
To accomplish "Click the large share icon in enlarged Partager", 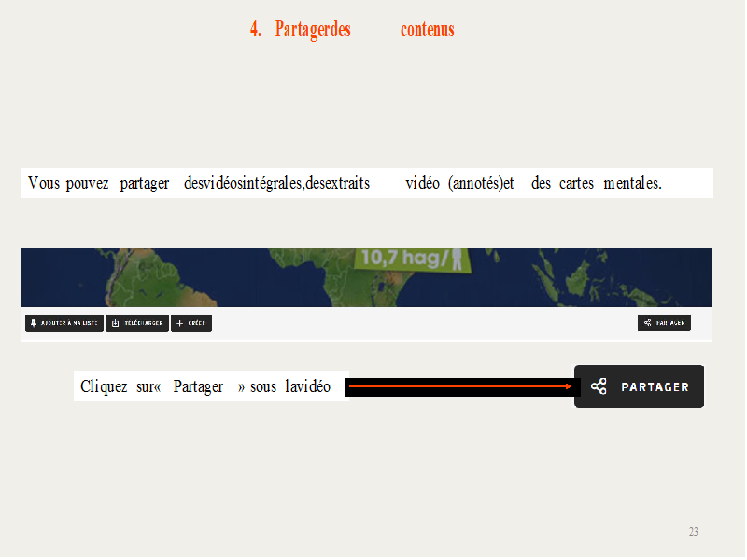I will [599, 386].
